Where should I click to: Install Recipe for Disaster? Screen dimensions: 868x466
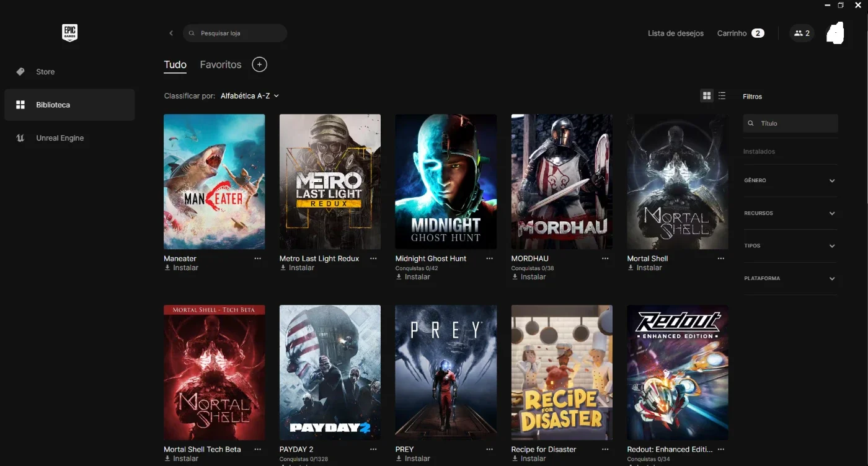tap(529, 459)
